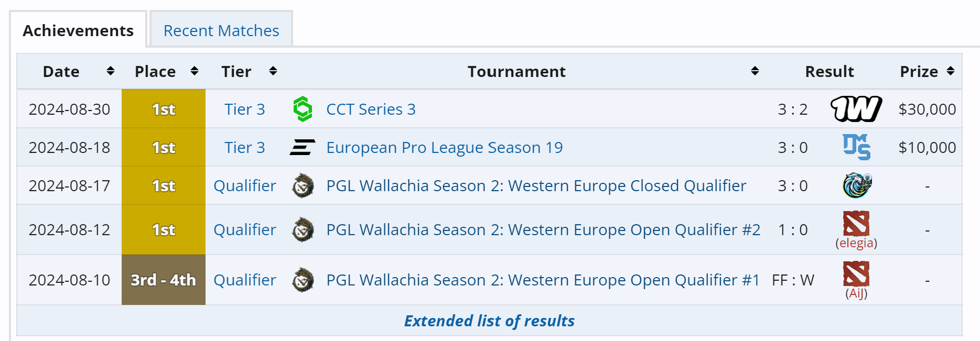Click PGL icon in the Closed Qualifier row
980x341 pixels.
pos(303,186)
